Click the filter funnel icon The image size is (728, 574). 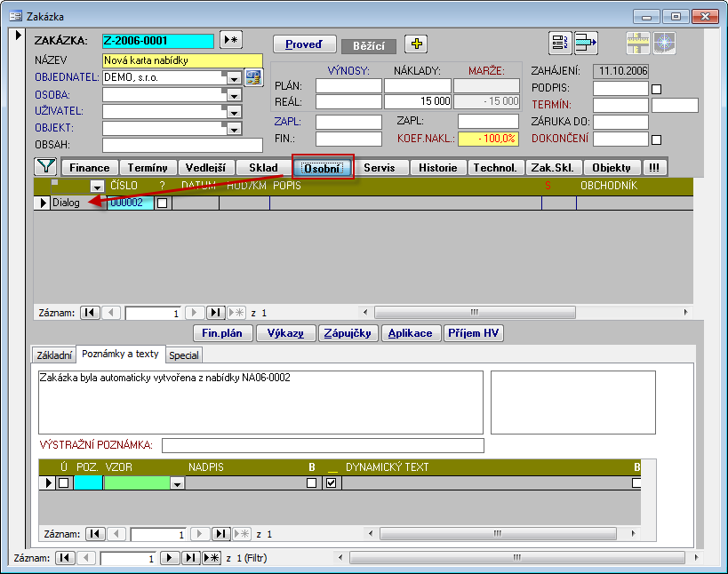tap(45, 166)
